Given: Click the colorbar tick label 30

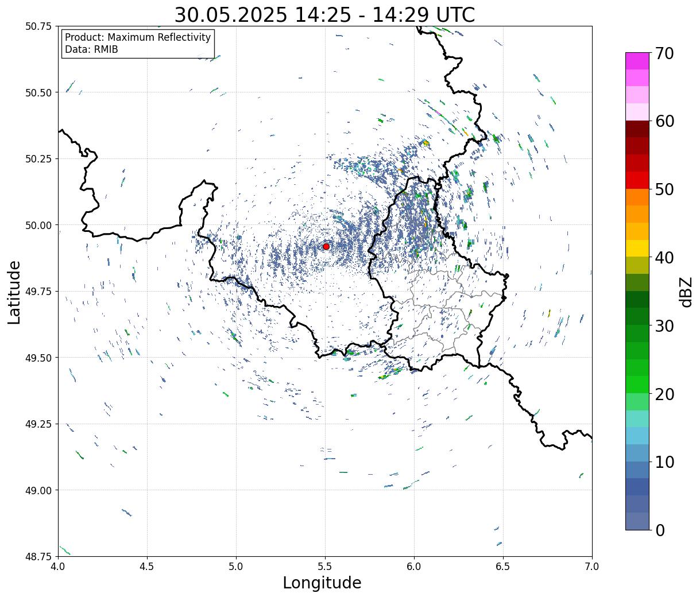Looking at the screenshot, I should 664,325.
